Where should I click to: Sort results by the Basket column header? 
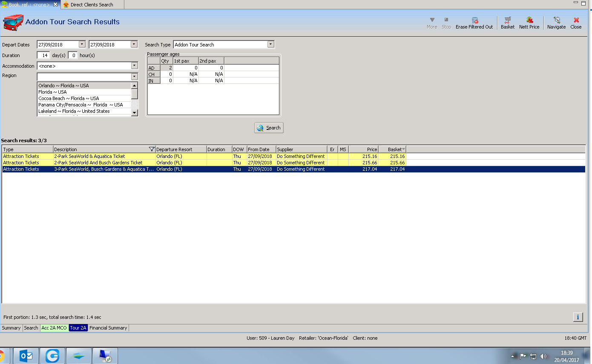tap(392, 149)
